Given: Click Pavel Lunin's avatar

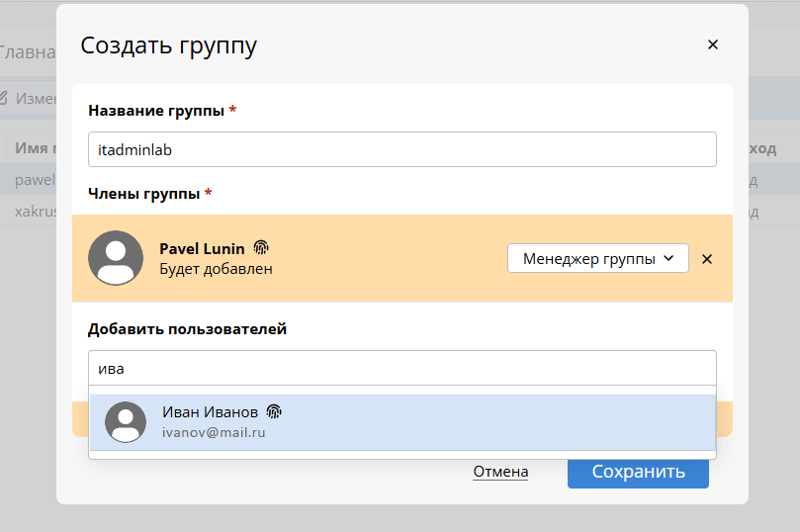Looking at the screenshot, I should click(116, 257).
